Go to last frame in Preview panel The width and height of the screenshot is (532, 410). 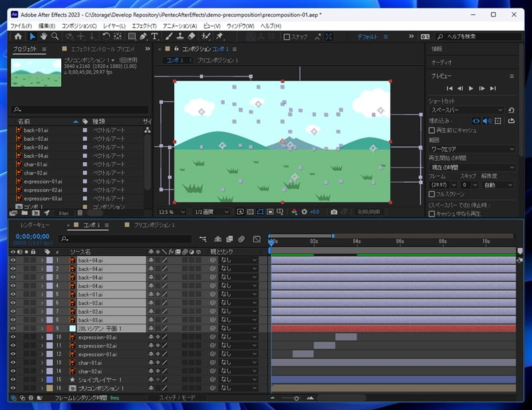pyautogui.click(x=493, y=88)
